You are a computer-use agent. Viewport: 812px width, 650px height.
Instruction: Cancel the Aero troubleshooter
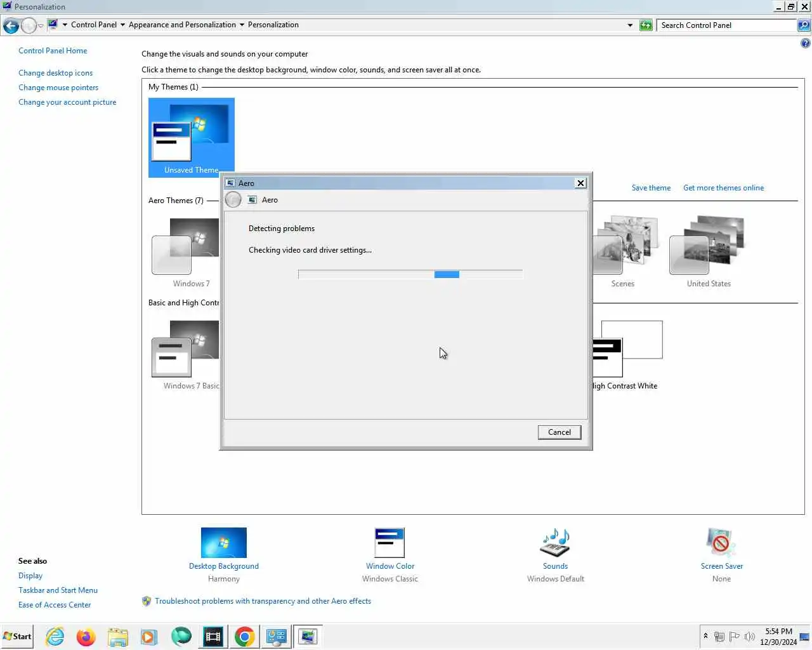point(560,432)
